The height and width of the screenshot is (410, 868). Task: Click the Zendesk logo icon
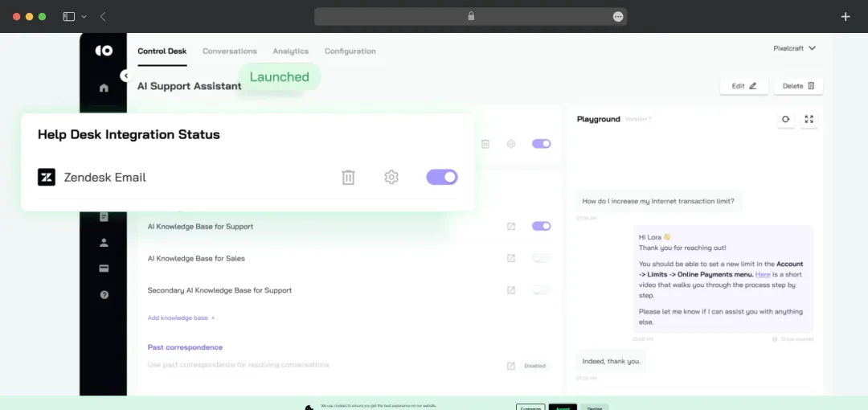point(47,178)
